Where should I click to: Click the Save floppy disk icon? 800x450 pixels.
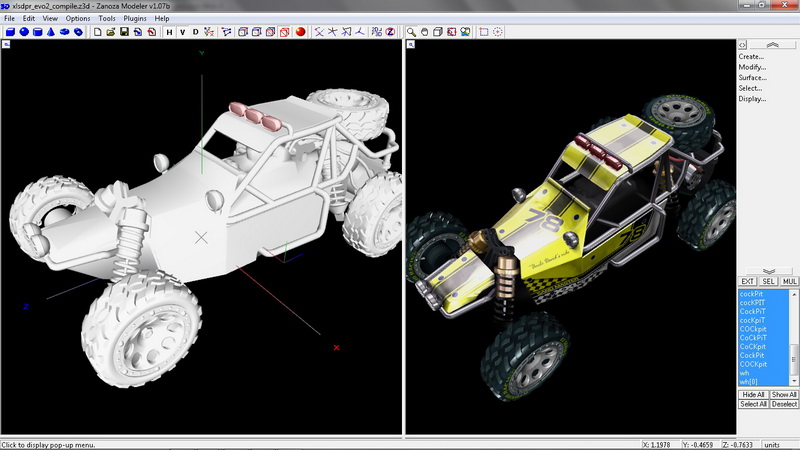point(123,32)
